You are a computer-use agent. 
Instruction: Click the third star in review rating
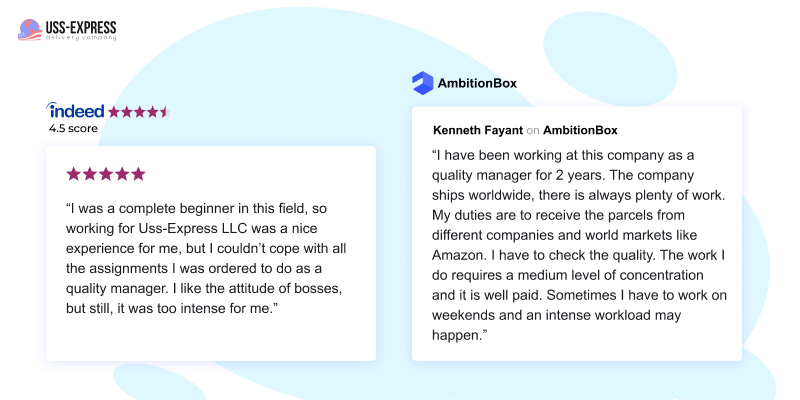click(x=106, y=174)
